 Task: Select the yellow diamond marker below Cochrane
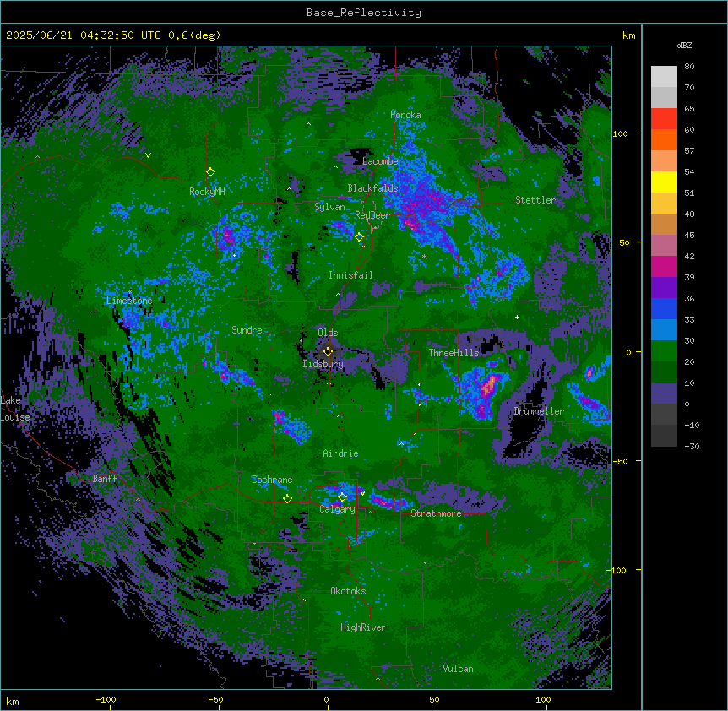tap(287, 499)
